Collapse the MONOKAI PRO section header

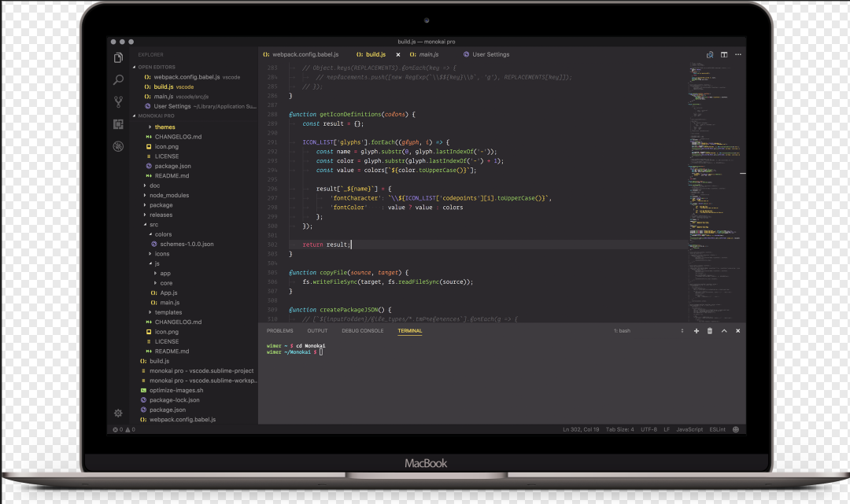[154, 116]
